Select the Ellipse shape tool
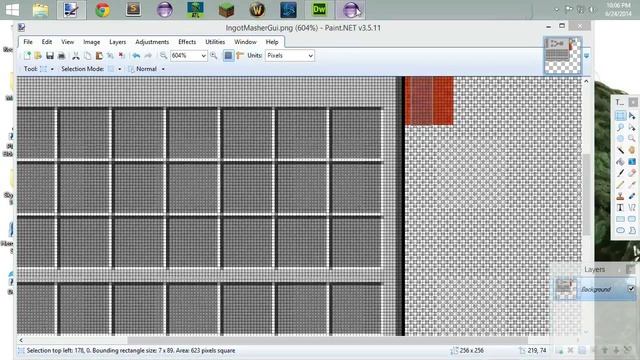Viewport: 640px width, 360px height. [620, 230]
